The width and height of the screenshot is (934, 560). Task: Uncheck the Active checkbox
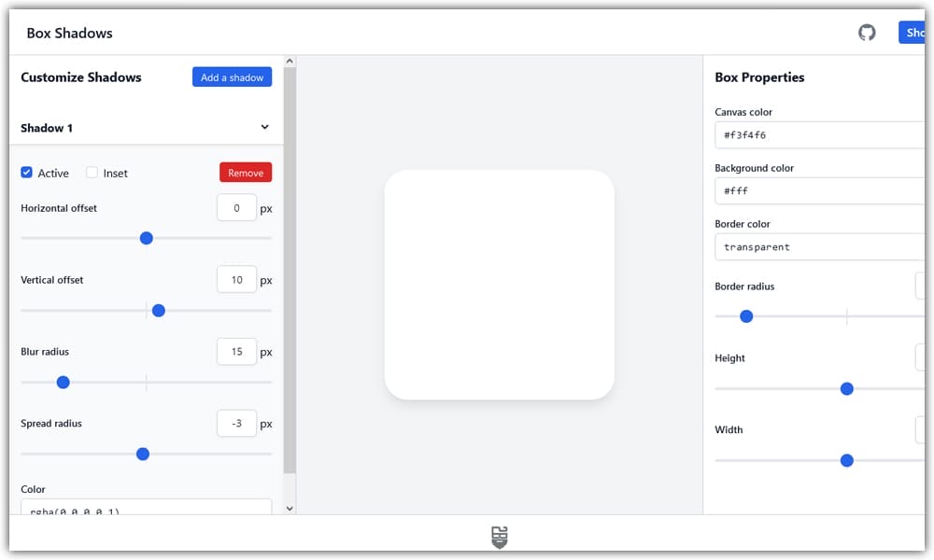point(27,173)
